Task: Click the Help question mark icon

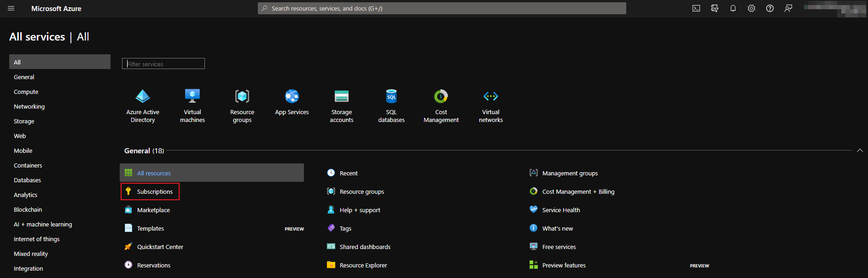Action: tap(770, 8)
